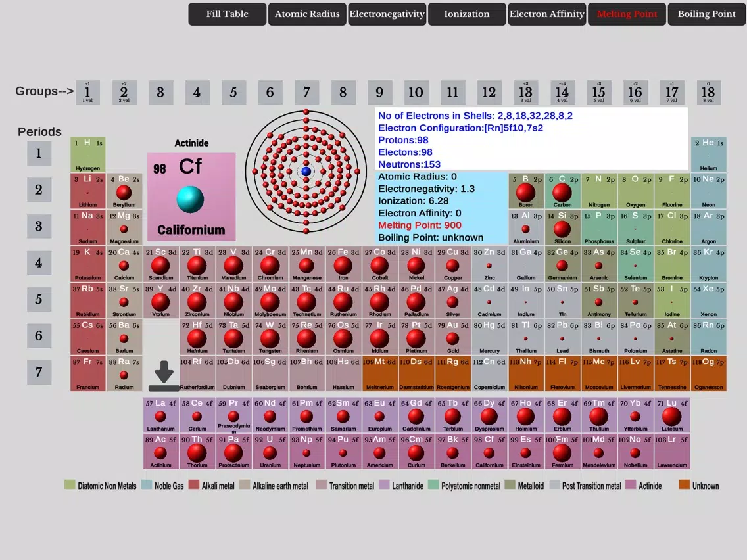Click the Lanthanide legend swatch

(x=384, y=485)
